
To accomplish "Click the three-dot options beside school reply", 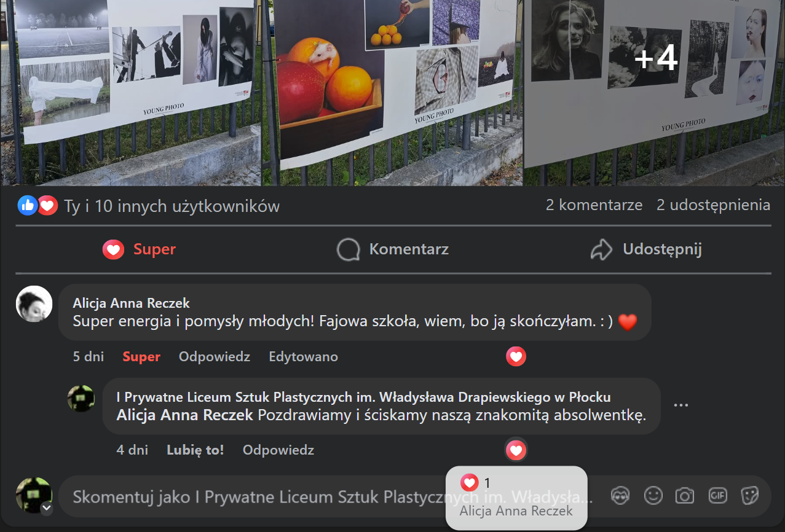I will (x=680, y=405).
